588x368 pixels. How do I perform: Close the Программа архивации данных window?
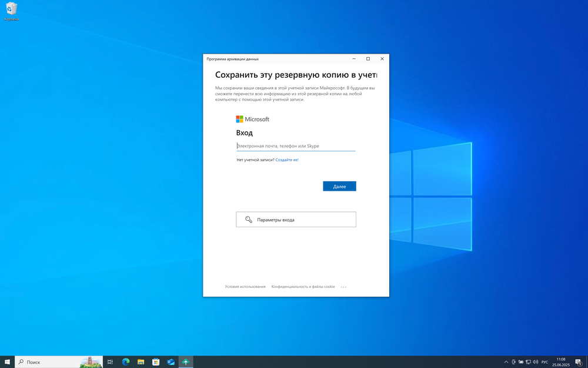[382, 59]
